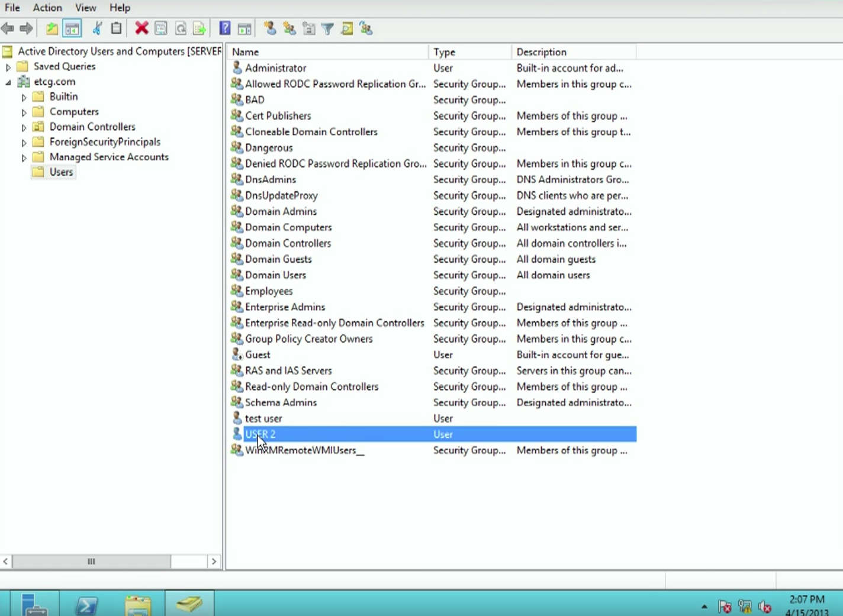Open the Action menu
The width and height of the screenshot is (843, 616).
point(47,8)
